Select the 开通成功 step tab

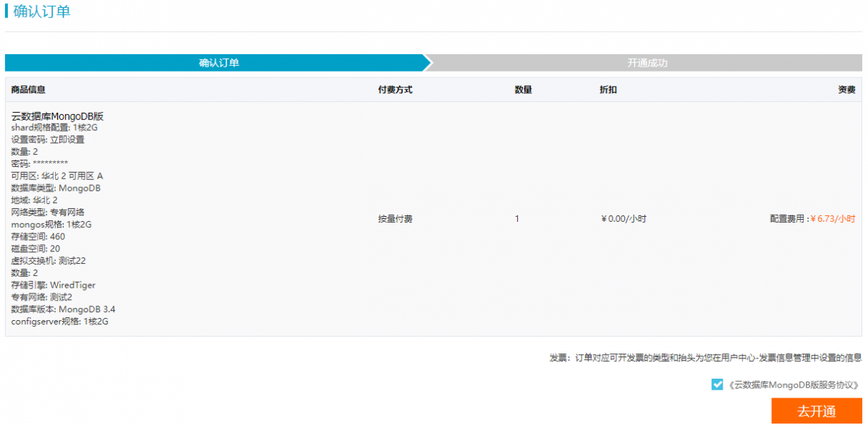tap(647, 63)
